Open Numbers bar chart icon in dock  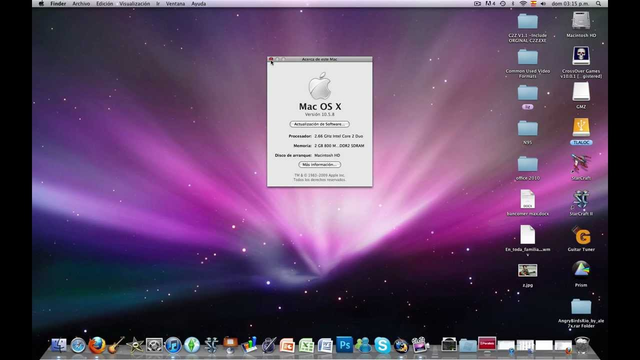249,345
